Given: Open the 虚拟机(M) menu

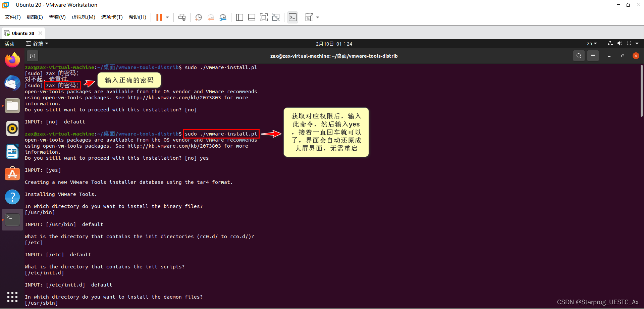Looking at the screenshot, I should [83, 17].
